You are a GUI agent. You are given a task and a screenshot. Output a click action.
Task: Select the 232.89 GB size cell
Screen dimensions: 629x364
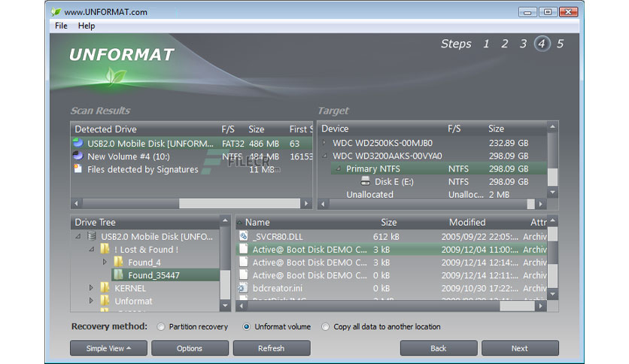[x=509, y=143]
